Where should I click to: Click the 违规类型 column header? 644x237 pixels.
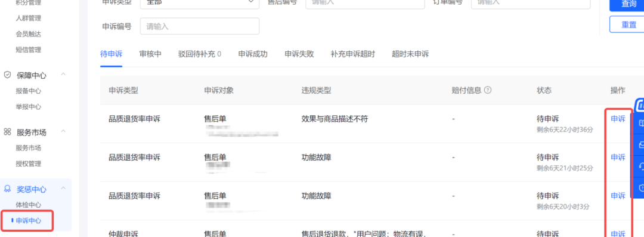(316, 91)
